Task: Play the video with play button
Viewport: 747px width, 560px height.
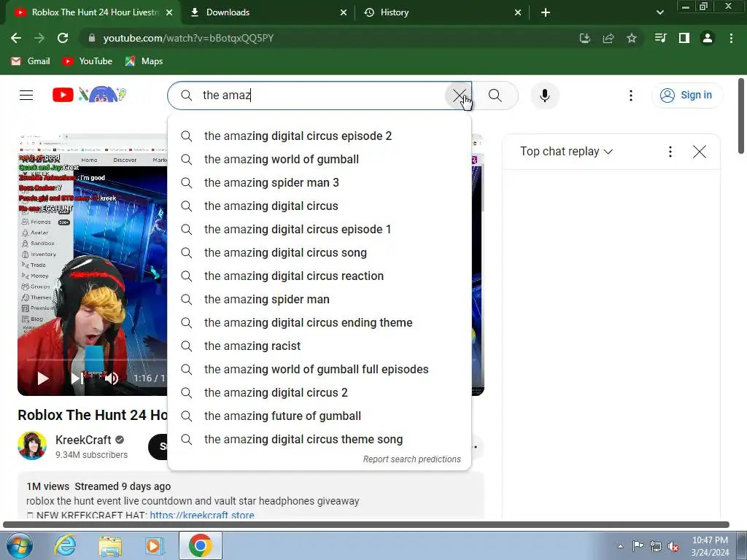Action: tap(43, 378)
